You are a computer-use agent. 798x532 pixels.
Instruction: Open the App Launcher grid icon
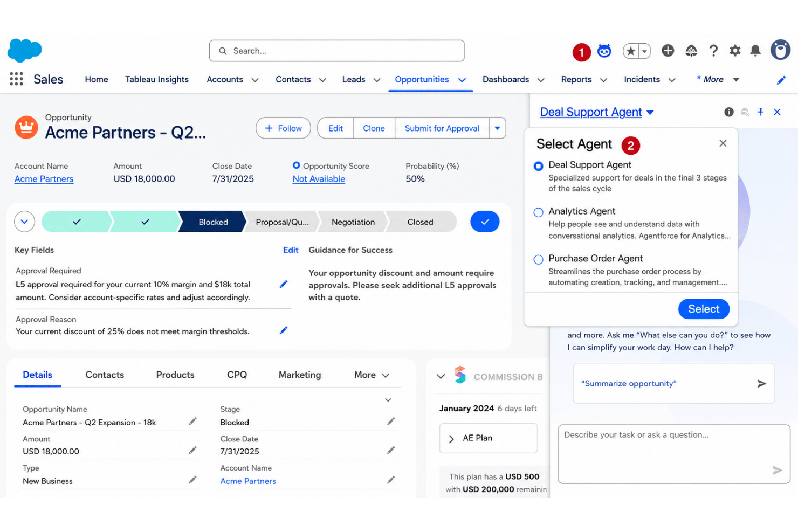[x=16, y=79]
